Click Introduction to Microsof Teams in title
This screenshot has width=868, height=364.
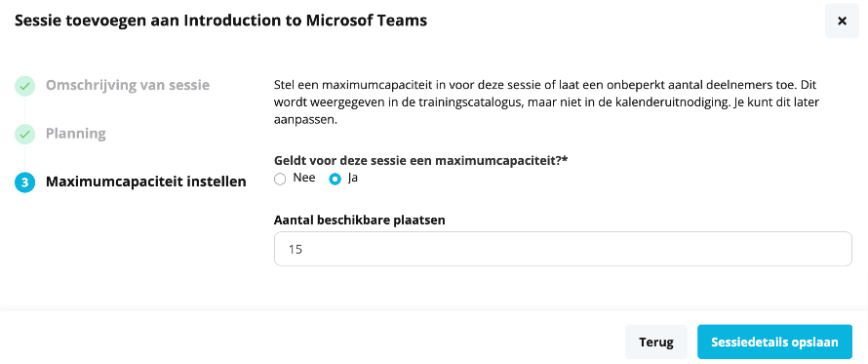(305, 20)
